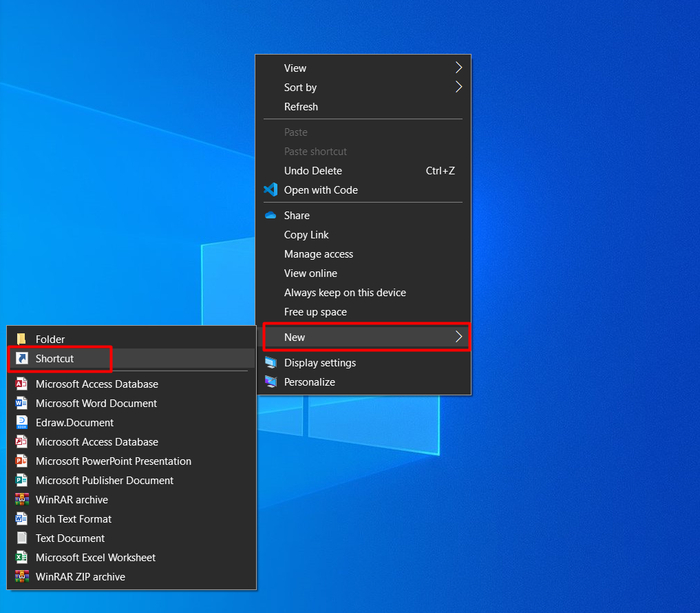The width and height of the screenshot is (700, 613).
Task: Select View online menu entry
Action: coord(363,273)
